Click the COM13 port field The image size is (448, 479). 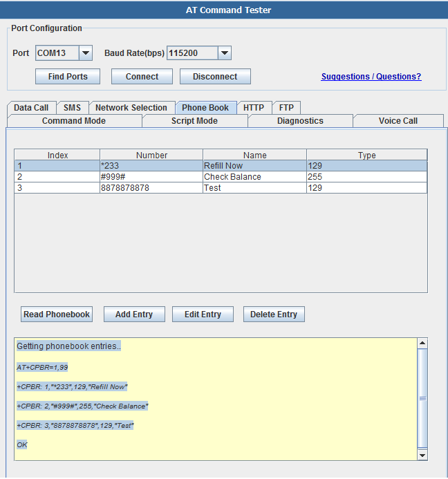pyautogui.click(x=57, y=53)
